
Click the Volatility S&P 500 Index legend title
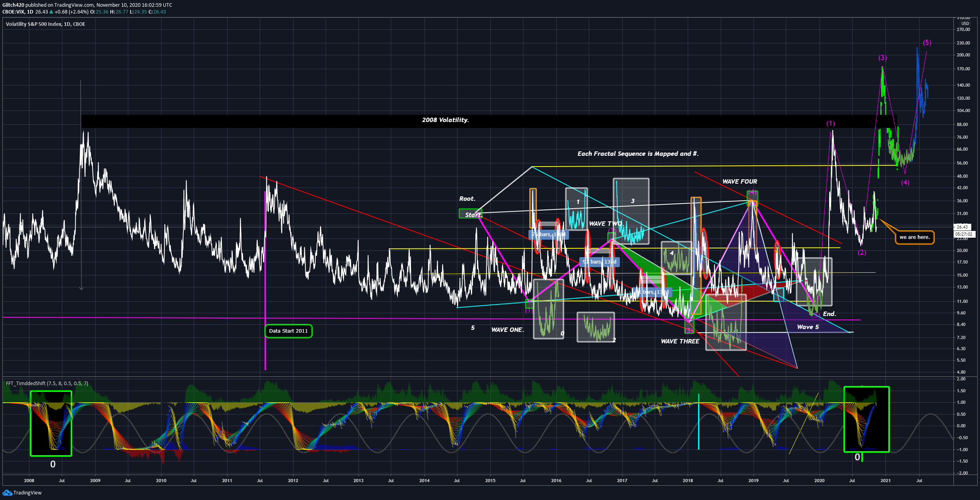45,24
